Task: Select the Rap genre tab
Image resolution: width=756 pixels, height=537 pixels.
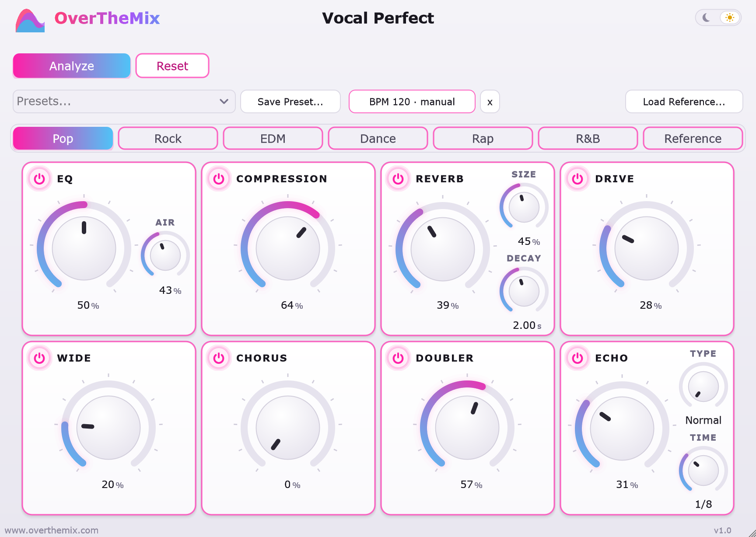Action: click(x=483, y=139)
